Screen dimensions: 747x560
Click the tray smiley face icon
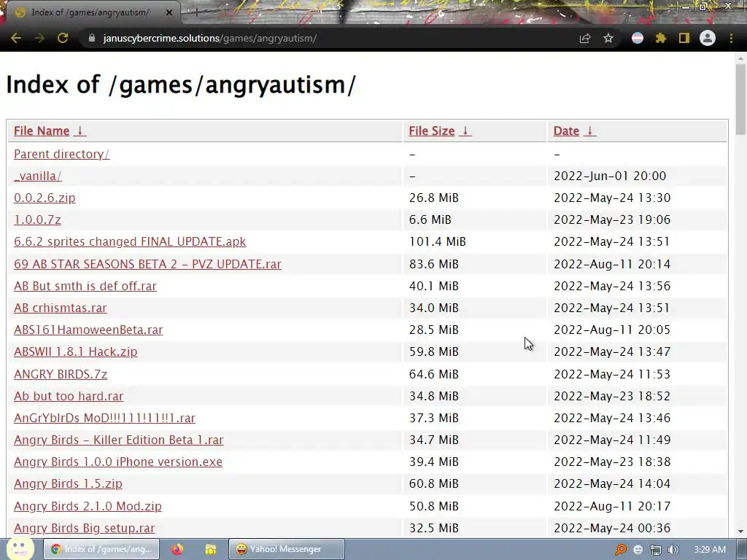[x=638, y=550]
